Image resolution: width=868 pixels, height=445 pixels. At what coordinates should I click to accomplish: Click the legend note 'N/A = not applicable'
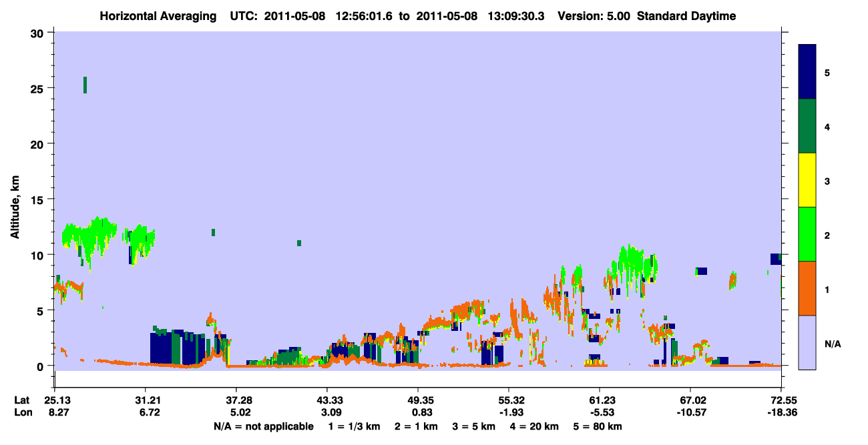coord(264,426)
